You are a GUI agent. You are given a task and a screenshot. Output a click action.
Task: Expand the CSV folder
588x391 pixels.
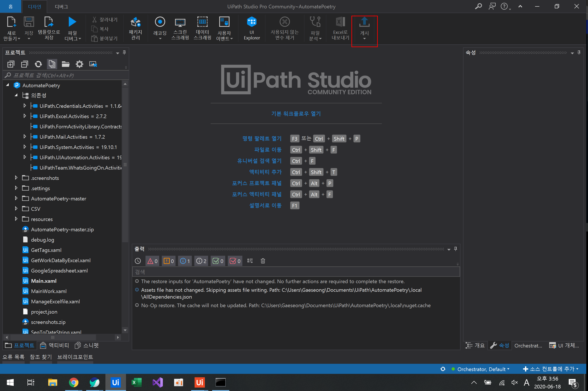(16, 208)
